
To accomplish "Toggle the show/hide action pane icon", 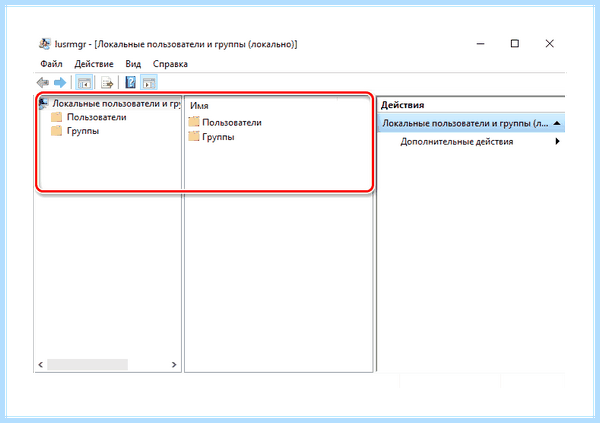I will (x=149, y=82).
